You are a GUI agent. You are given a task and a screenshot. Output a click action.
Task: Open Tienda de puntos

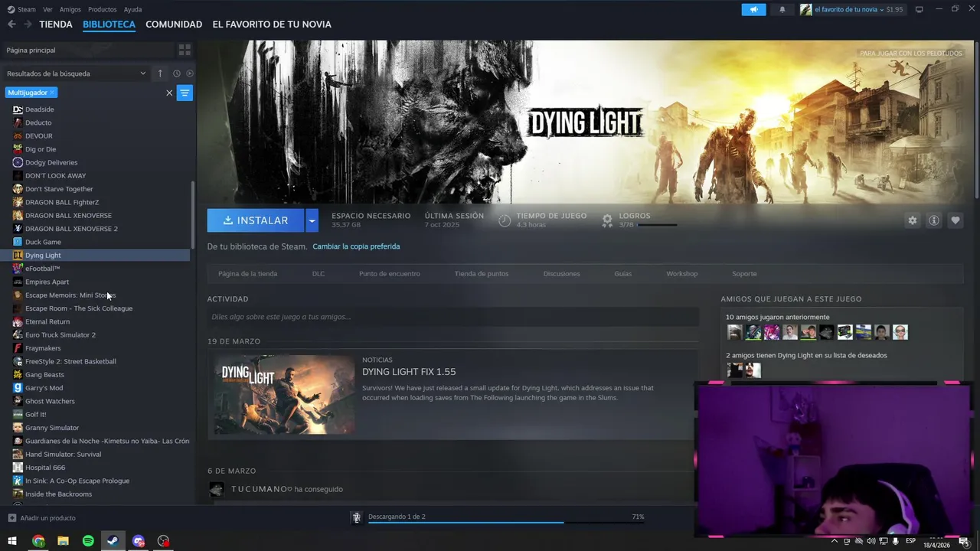tap(482, 273)
